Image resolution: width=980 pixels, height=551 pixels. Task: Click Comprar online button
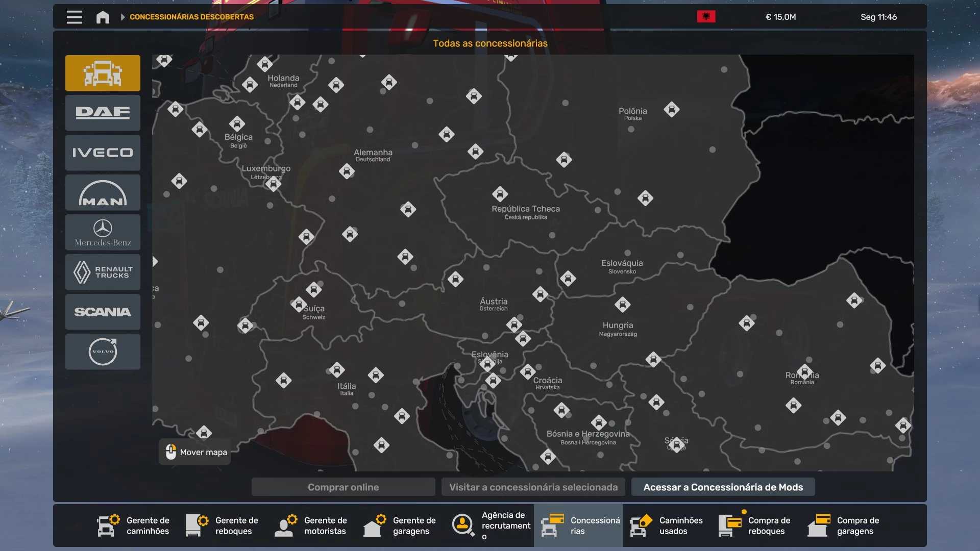tap(343, 487)
